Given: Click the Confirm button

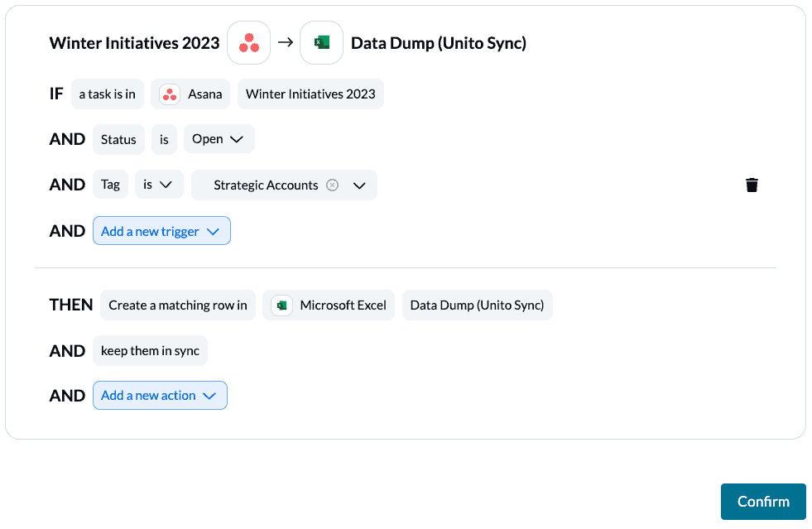Looking at the screenshot, I should pos(763,502).
